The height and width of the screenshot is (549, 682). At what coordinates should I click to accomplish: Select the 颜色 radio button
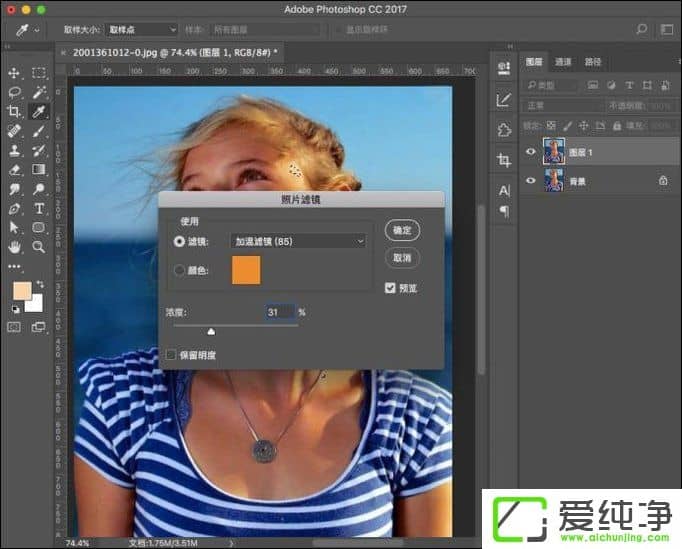179,270
